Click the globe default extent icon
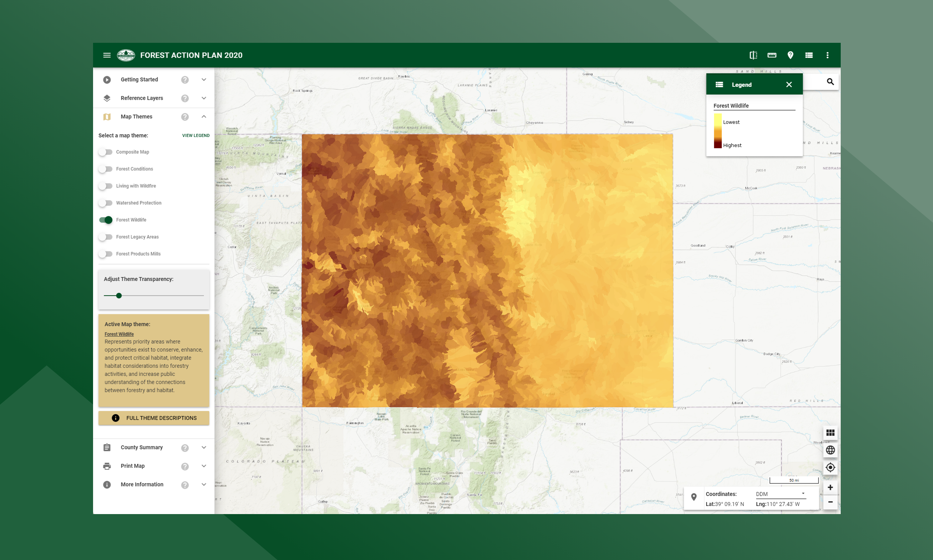This screenshot has height=560, width=933. (830, 450)
